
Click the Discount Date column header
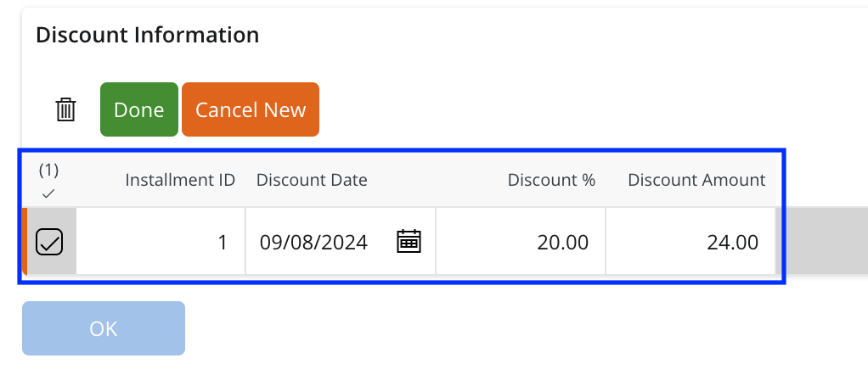click(312, 180)
